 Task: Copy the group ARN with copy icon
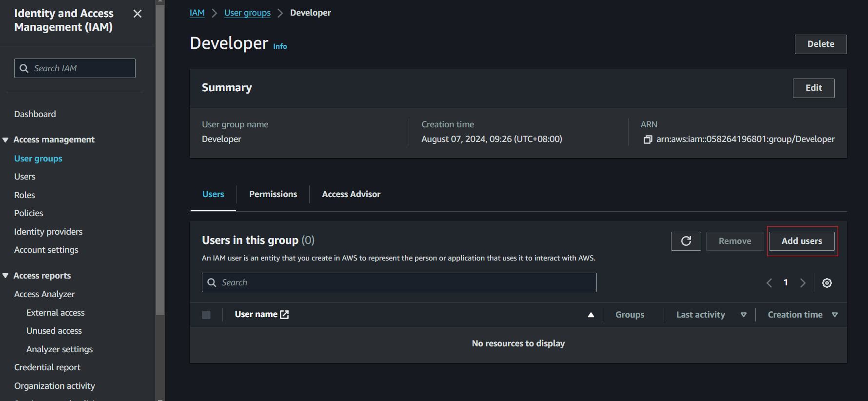pyautogui.click(x=648, y=140)
